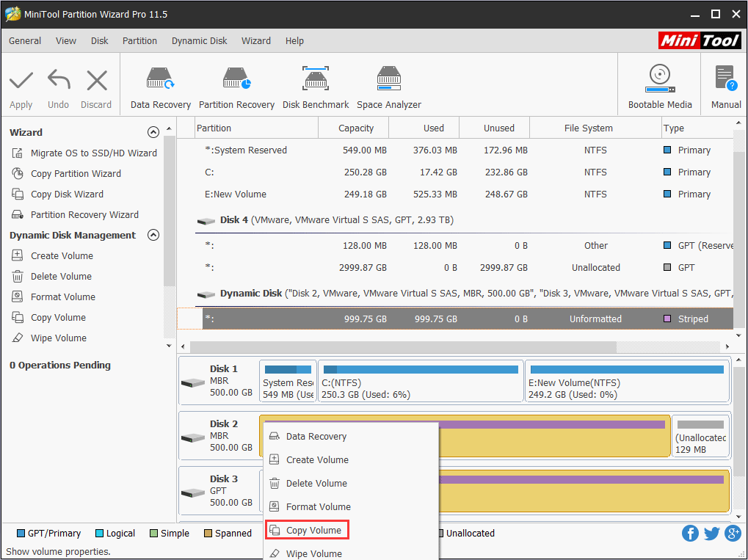Open the Partition menu
748x560 pixels.
point(139,41)
